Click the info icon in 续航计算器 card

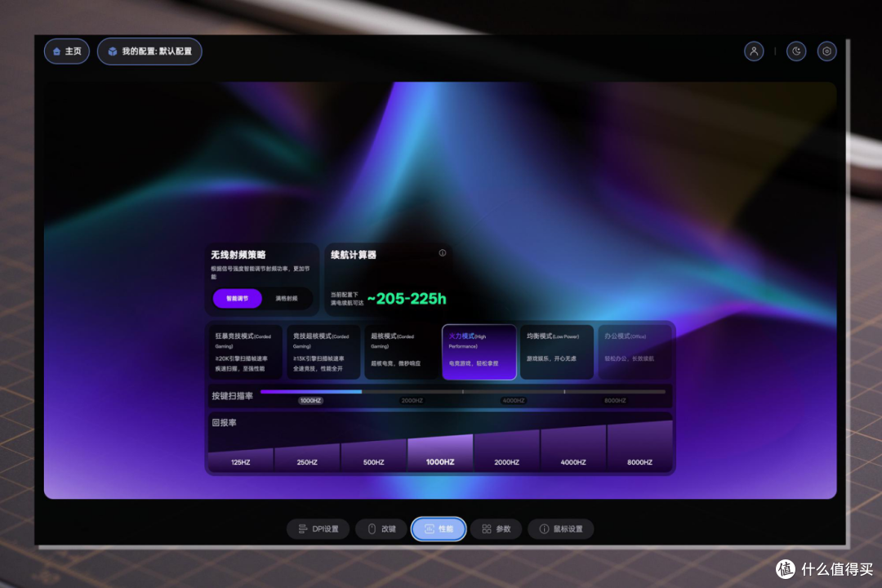point(443,253)
